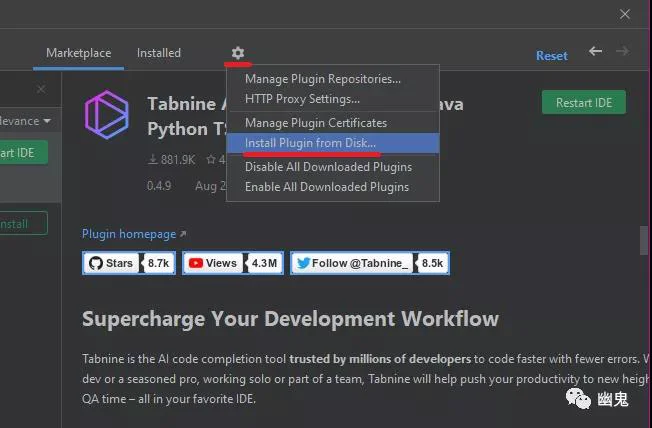
Task: Click the download count icon
Action: point(153,159)
